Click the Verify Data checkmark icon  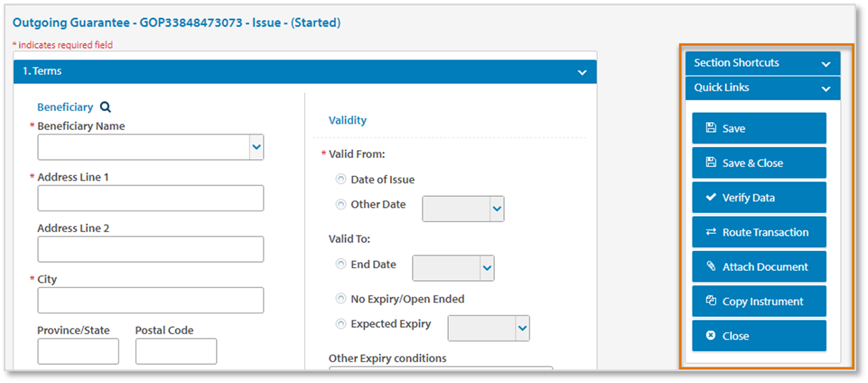tap(711, 197)
